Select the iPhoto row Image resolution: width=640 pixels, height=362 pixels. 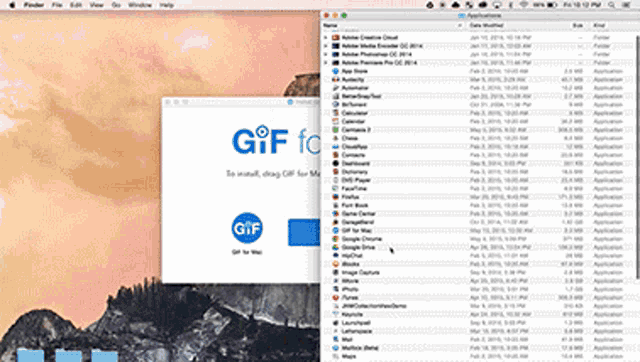tap(480, 289)
